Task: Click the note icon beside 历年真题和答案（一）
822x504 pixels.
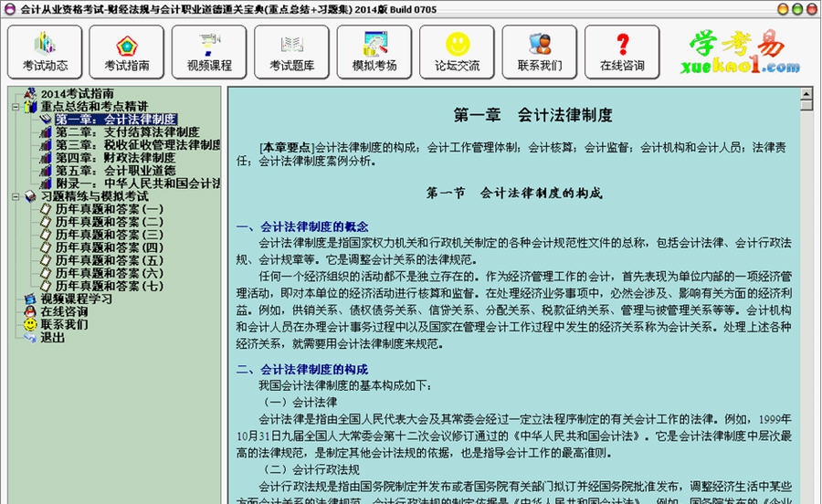Action: click(47, 209)
